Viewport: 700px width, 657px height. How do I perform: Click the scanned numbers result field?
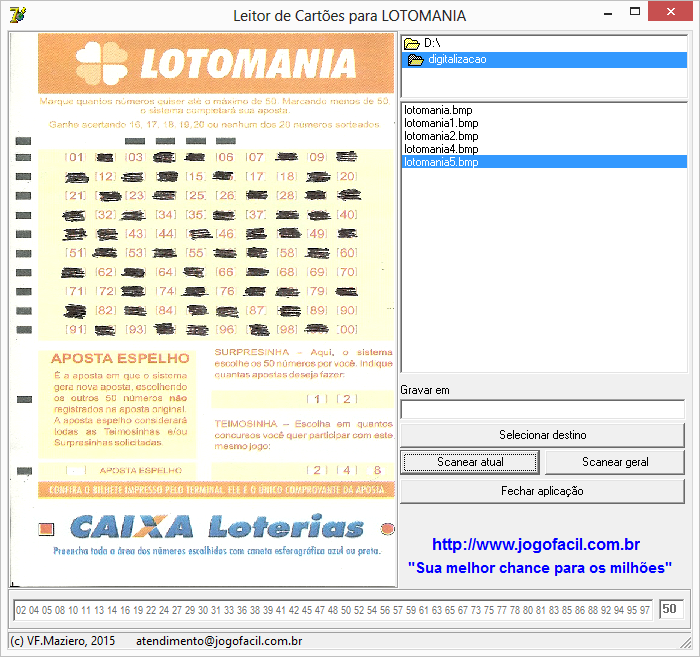332,609
